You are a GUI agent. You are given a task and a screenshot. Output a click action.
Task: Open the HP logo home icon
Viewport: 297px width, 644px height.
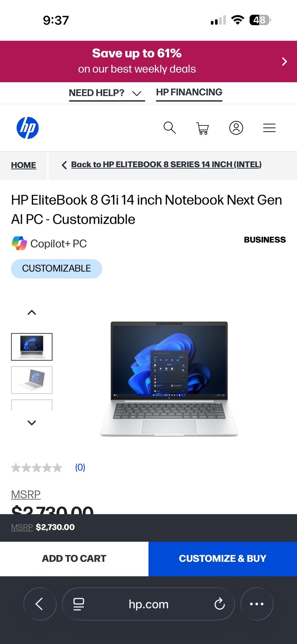pos(27,128)
